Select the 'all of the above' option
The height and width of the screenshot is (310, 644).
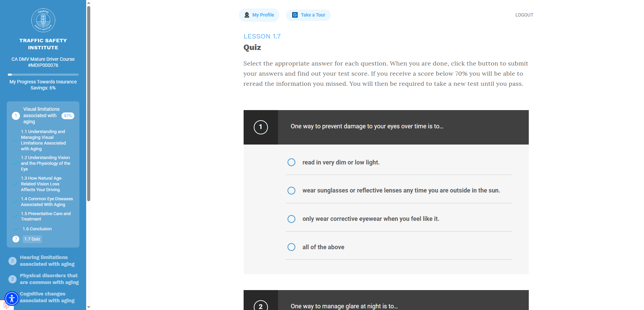[x=291, y=247]
